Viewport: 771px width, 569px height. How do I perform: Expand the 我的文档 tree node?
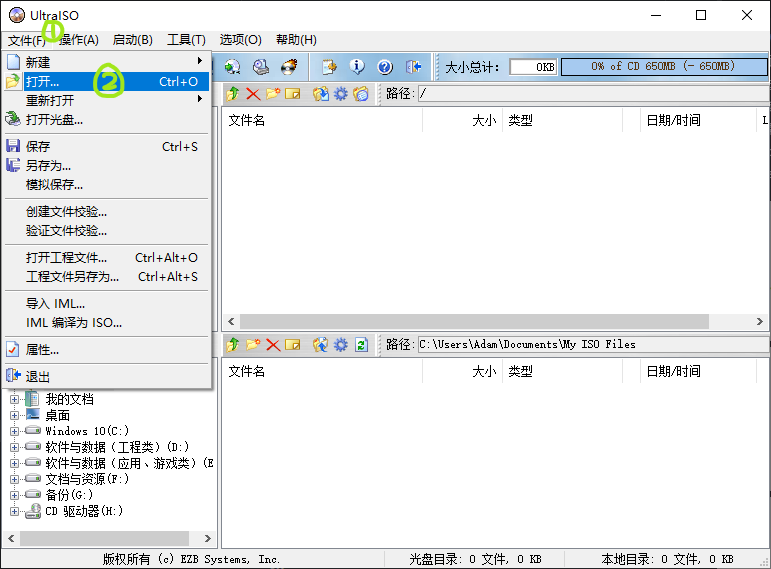tap(15, 399)
